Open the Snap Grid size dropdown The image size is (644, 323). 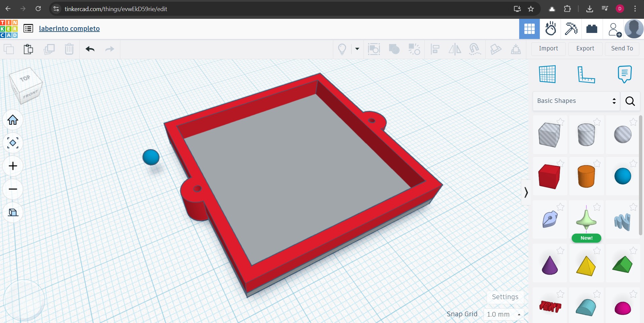(503, 314)
